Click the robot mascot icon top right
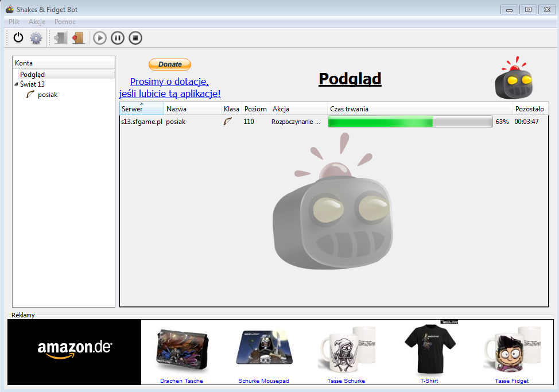This screenshot has width=559, height=392. [514, 77]
